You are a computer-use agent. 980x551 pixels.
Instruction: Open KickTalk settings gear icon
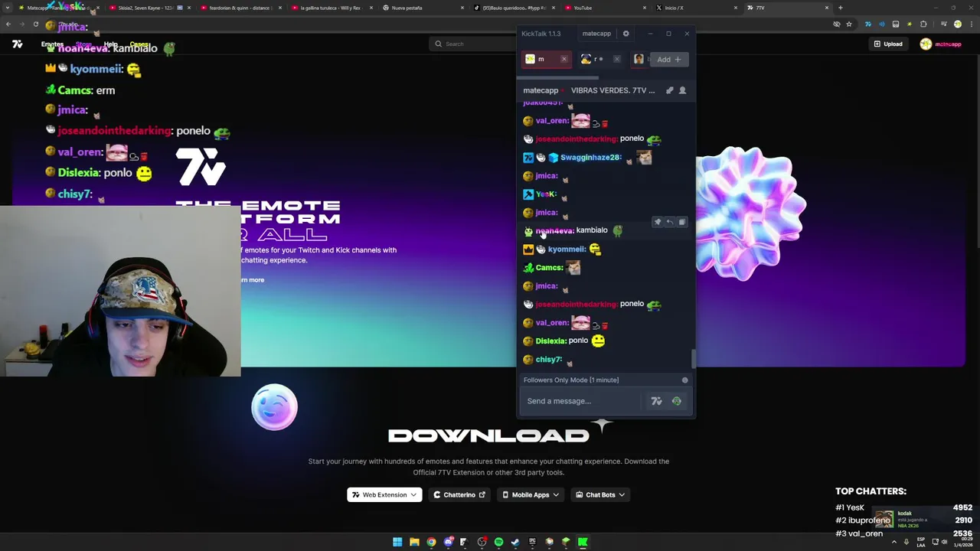pos(626,34)
